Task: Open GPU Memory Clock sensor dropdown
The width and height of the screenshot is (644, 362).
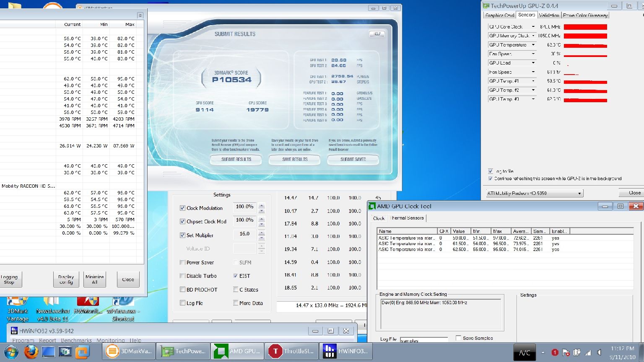Action: 533,36
